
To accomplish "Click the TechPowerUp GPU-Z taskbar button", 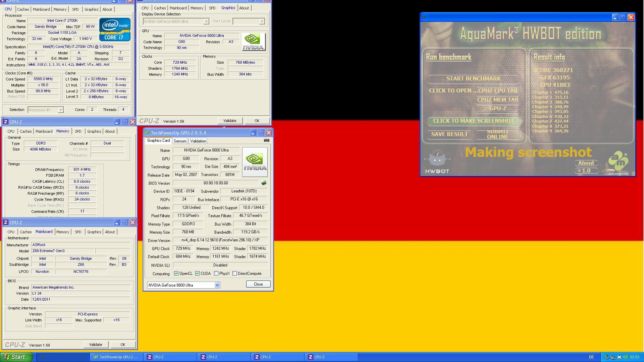I will [116, 357].
